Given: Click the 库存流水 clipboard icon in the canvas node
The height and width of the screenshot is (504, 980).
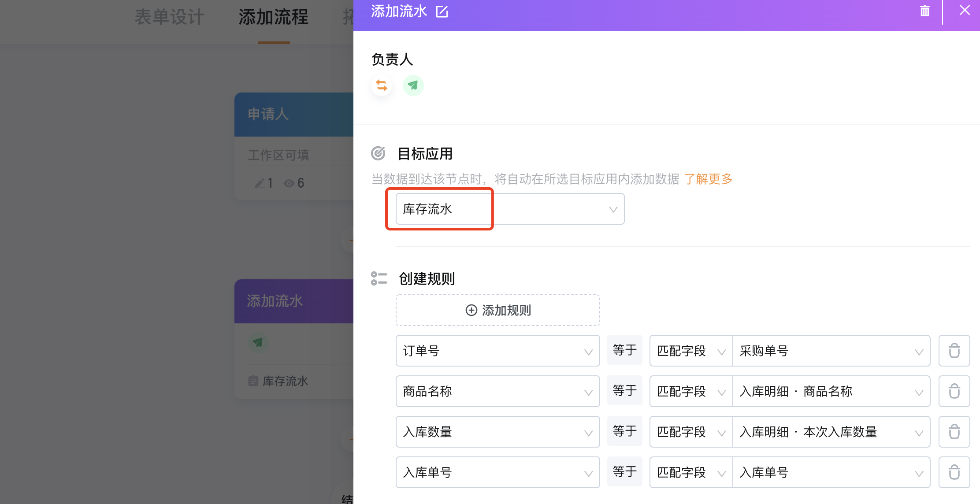Looking at the screenshot, I should pos(253,381).
